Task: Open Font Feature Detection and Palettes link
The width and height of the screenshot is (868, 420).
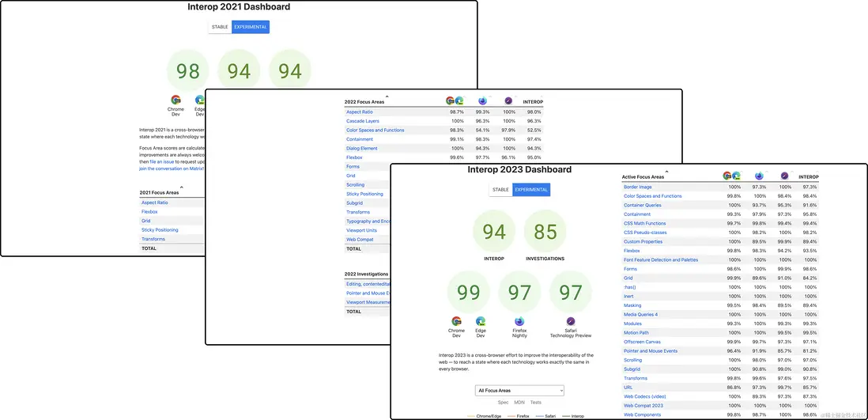Action: point(661,260)
